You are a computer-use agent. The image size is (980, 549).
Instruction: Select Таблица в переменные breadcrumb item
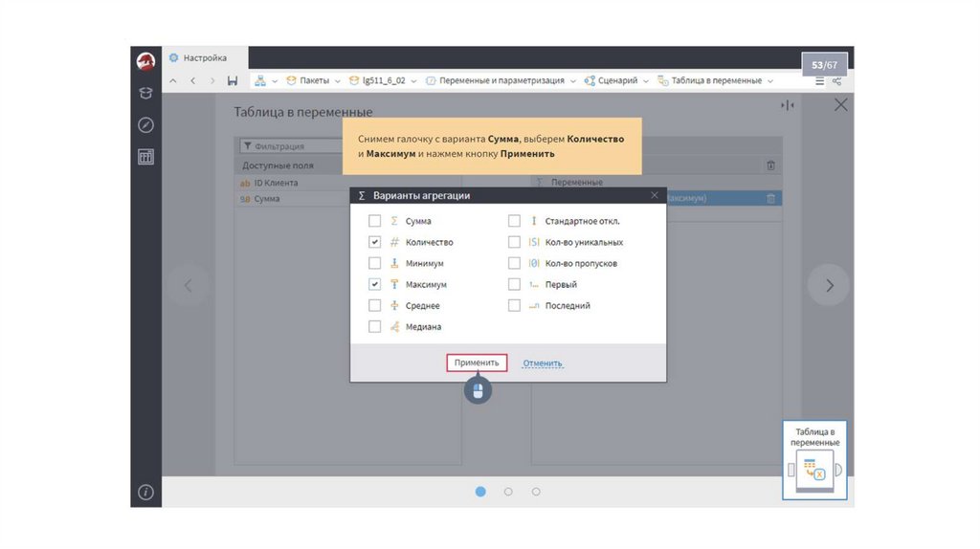(716, 80)
